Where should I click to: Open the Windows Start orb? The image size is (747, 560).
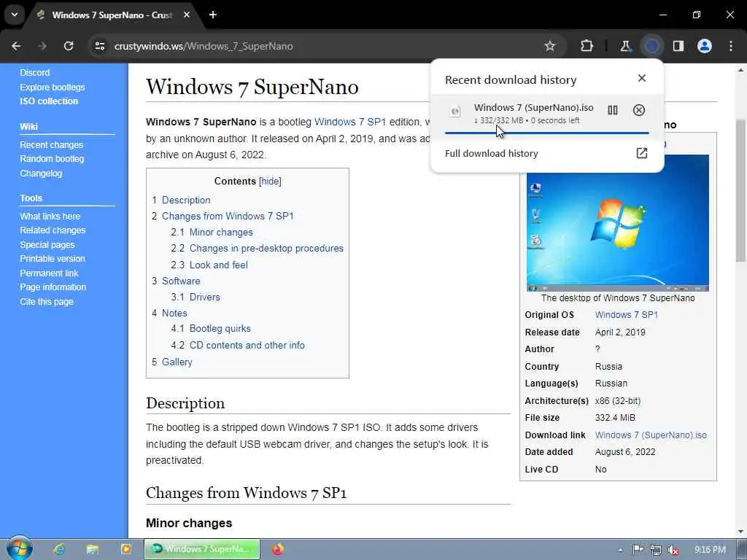(x=20, y=549)
